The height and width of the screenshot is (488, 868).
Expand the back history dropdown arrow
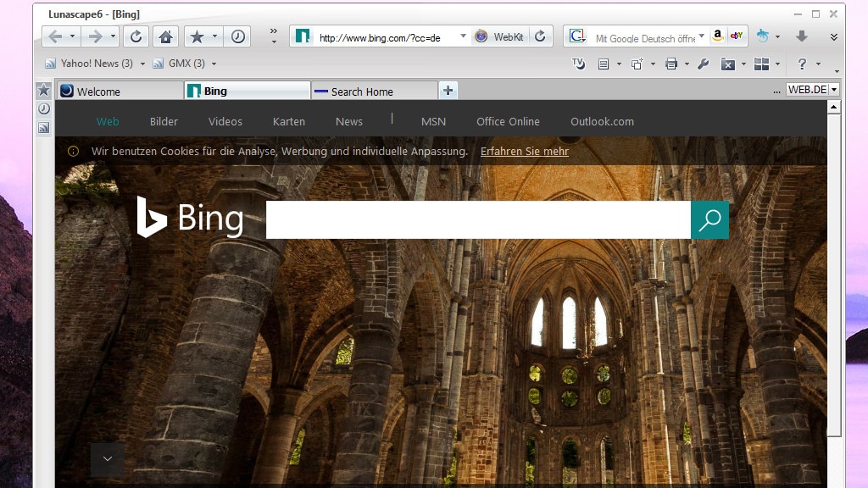point(73,37)
